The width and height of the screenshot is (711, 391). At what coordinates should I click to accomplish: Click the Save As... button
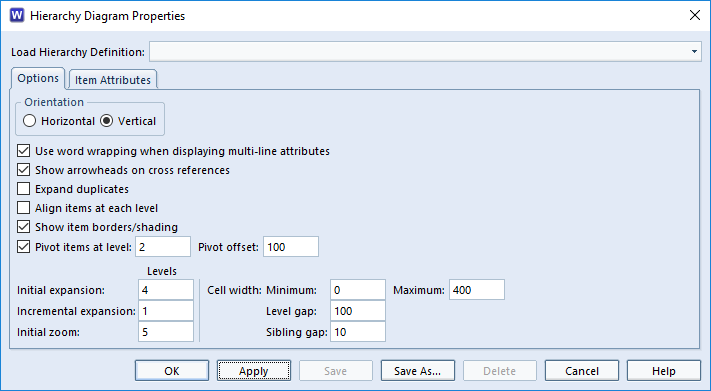point(418,371)
